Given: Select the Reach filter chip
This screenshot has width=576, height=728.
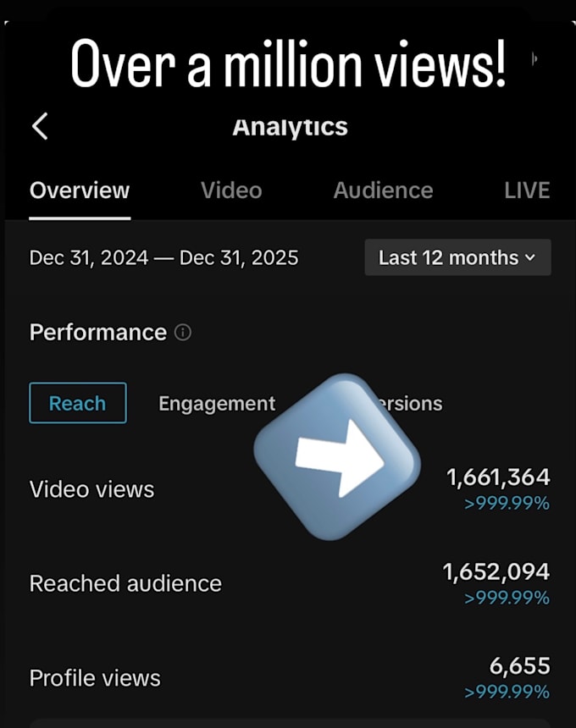Looking at the screenshot, I should [78, 403].
